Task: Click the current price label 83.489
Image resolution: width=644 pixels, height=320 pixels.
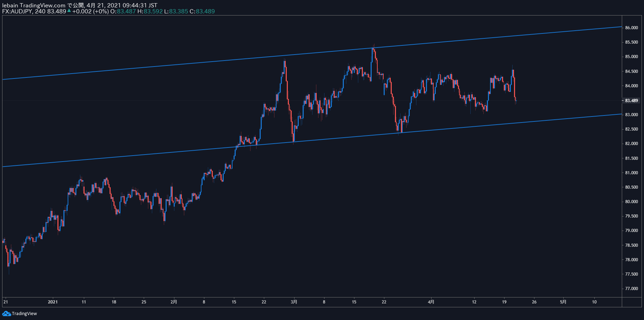Action: 631,100
